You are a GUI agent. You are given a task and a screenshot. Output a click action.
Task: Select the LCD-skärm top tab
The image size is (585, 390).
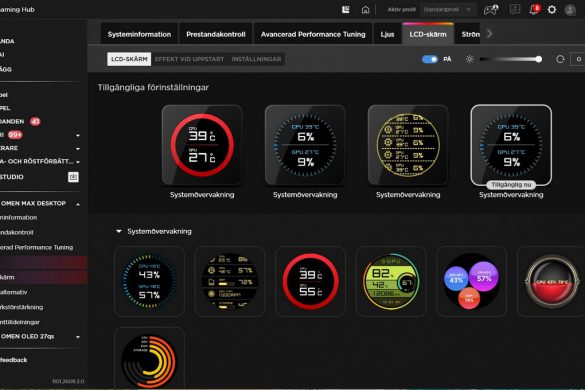[428, 34]
